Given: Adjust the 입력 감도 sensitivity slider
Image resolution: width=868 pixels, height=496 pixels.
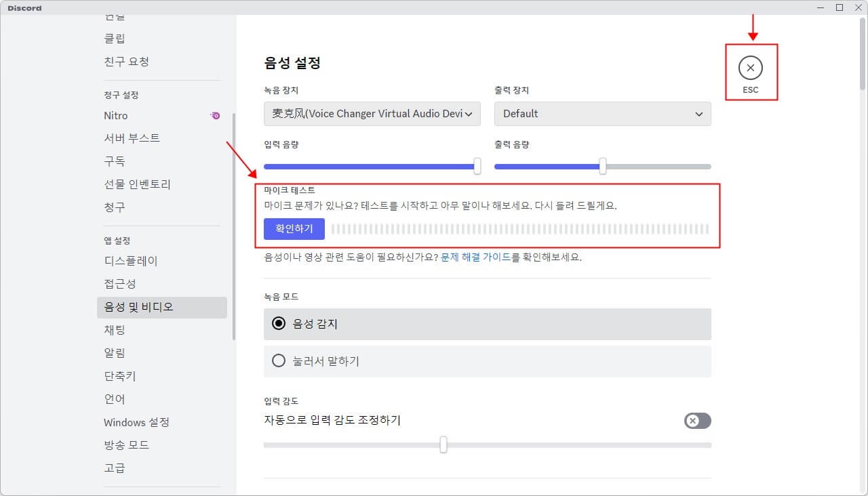Looking at the screenshot, I should pos(443,445).
